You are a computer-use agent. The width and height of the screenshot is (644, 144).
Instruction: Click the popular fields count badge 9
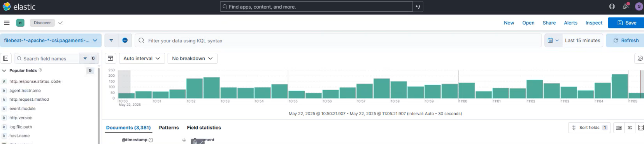(90, 70)
